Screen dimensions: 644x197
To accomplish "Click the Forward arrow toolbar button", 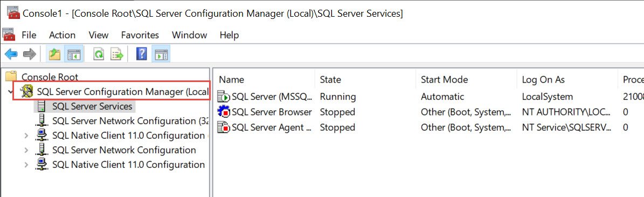I will pyautogui.click(x=30, y=54).
